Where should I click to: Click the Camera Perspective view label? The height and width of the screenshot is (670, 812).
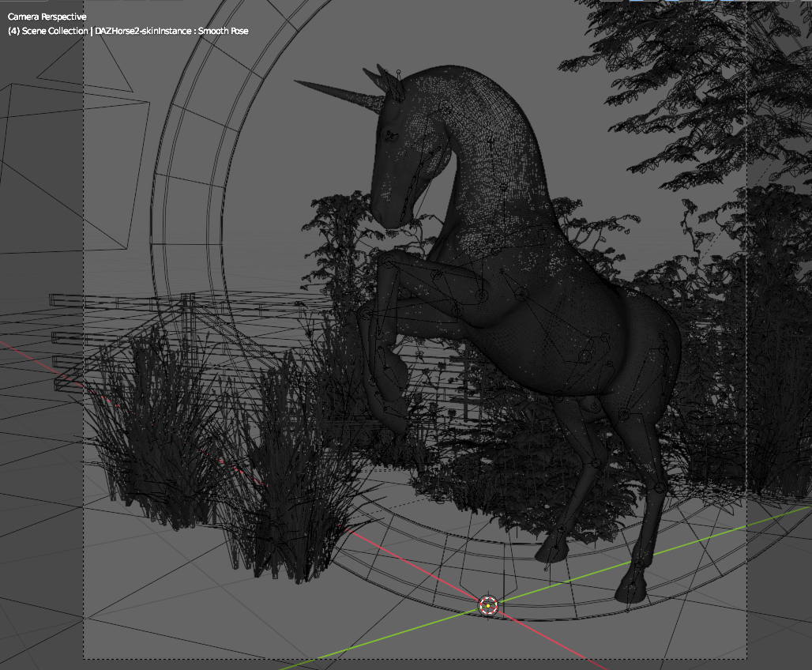tap(47, 17)
